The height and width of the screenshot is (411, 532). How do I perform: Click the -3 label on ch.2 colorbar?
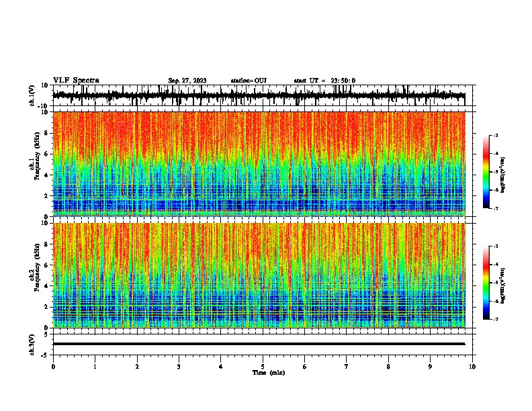point(495,246)
